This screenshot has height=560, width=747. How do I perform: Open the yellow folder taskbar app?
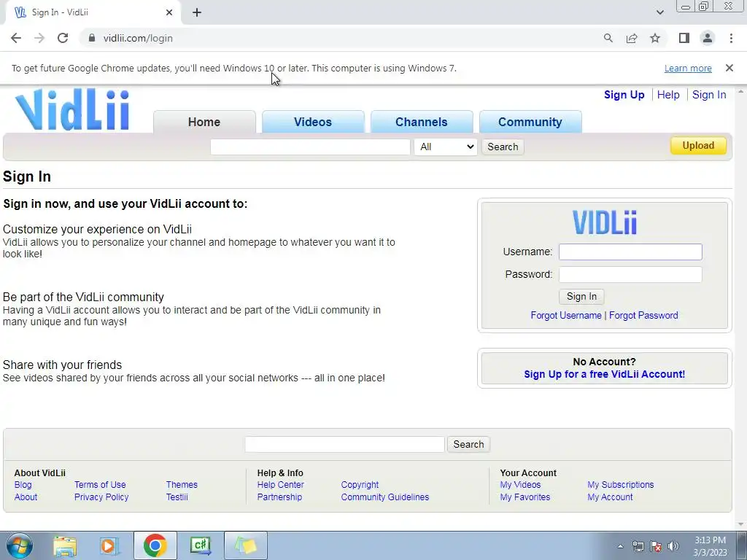point(245,545)
